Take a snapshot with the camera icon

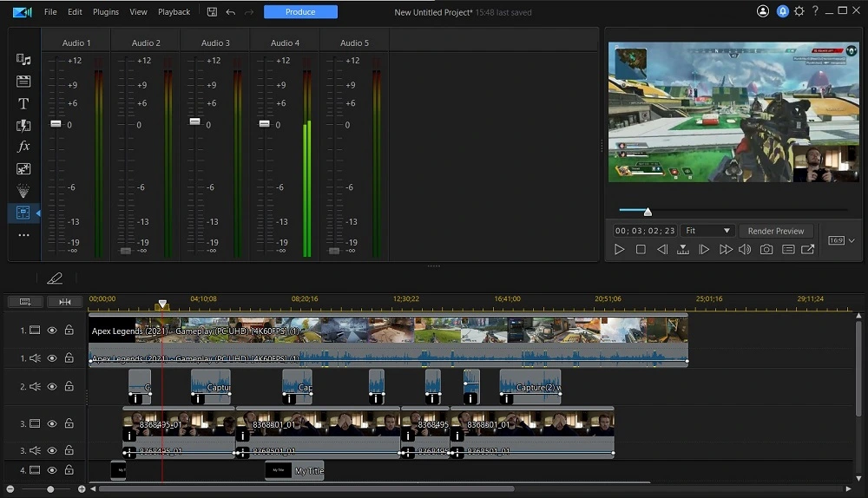766,250
